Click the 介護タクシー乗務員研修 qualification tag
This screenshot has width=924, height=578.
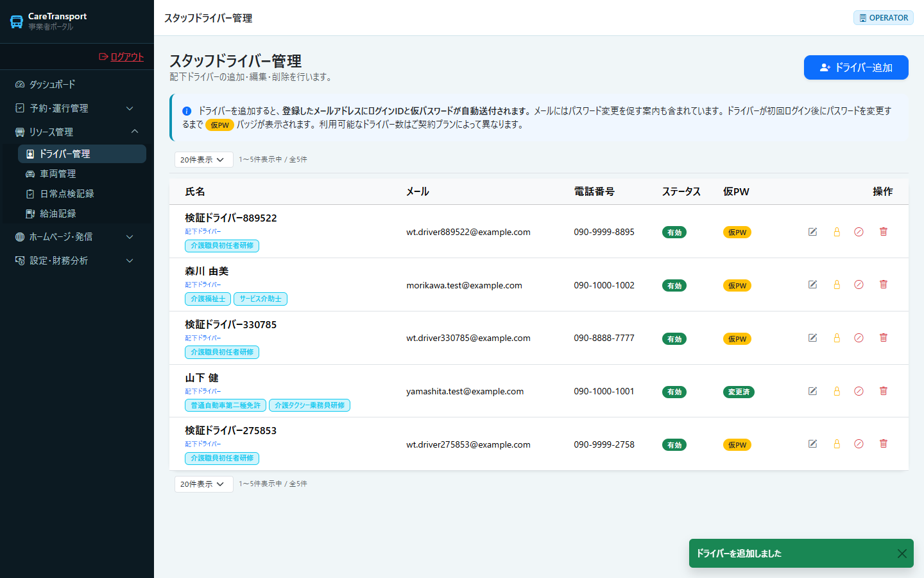point(309,405)
